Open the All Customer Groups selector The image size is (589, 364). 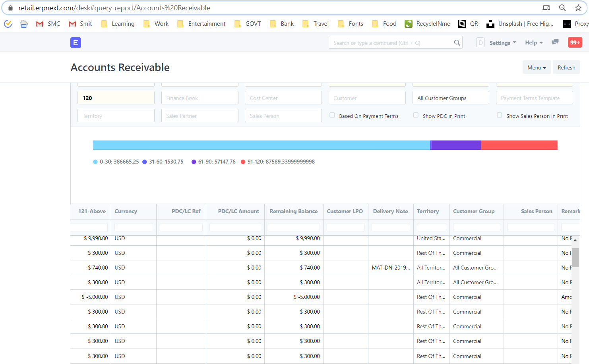(x=451, y=98)
